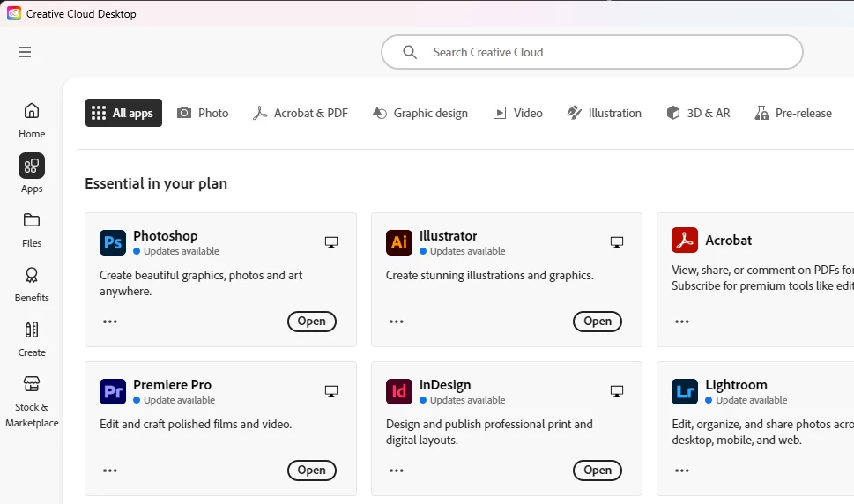Click the magnifier search icon
The image size is (854, 504).
point(410,52)
